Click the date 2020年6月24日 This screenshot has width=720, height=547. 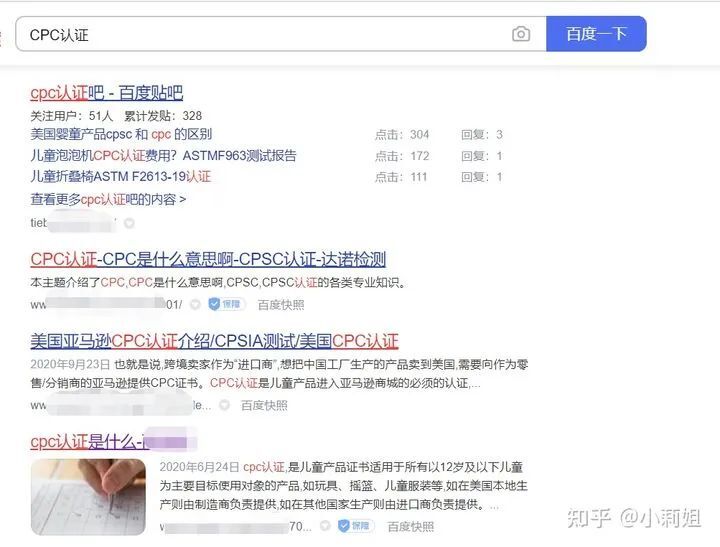(x=199, y=467)
